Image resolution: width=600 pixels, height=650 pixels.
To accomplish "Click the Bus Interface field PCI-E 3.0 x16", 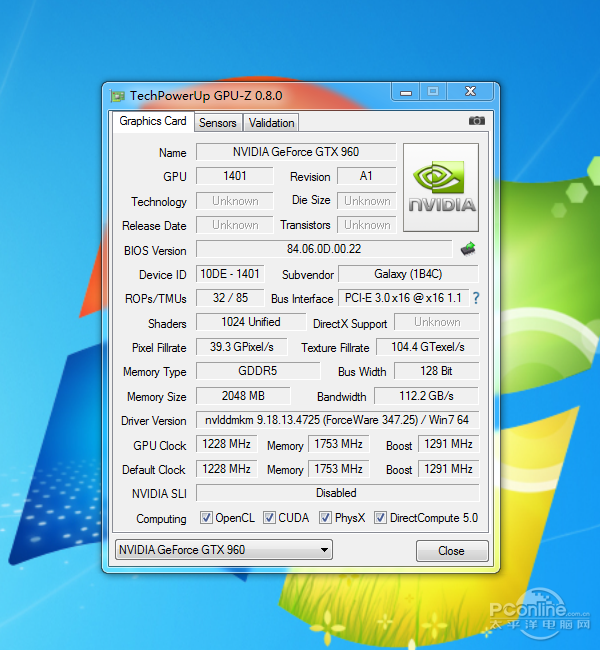I will (403, 298).
